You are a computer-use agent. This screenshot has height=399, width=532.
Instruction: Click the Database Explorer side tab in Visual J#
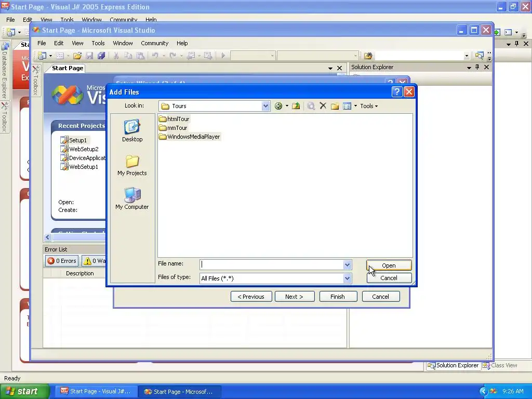[x=5, y=70]
